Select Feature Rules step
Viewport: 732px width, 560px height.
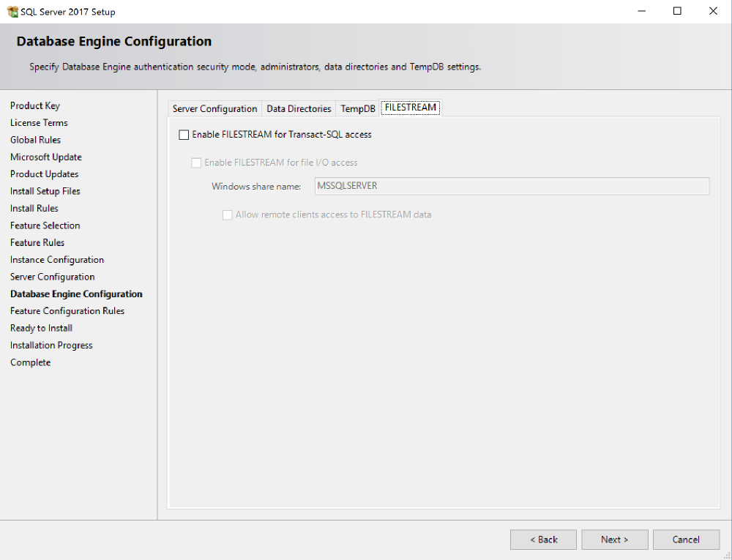37,243
